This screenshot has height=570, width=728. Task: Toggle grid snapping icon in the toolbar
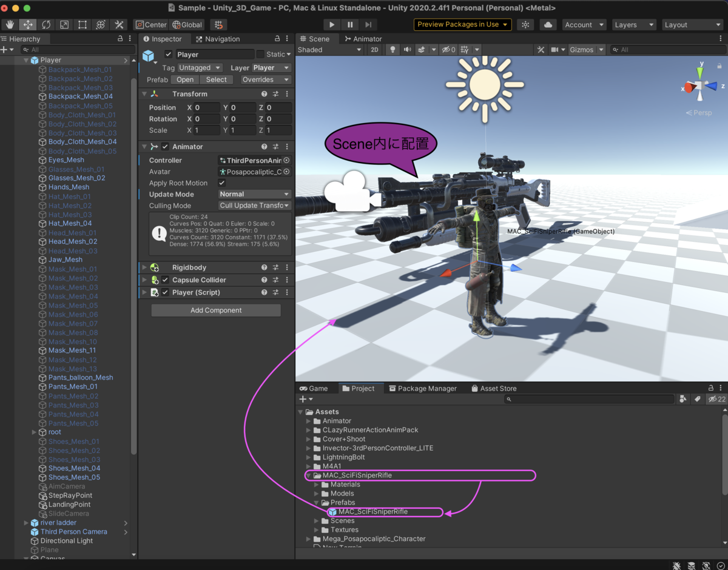pyautogui.click(x=218, y=25)
